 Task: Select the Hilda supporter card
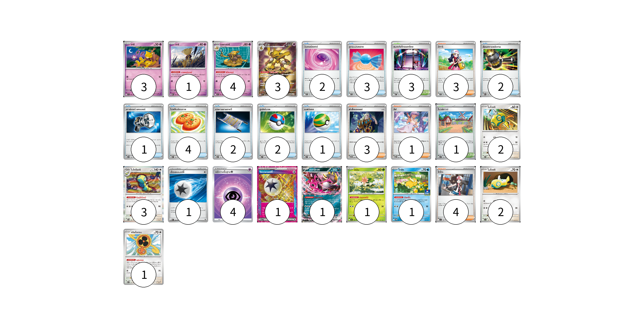(x=455, y=194)
